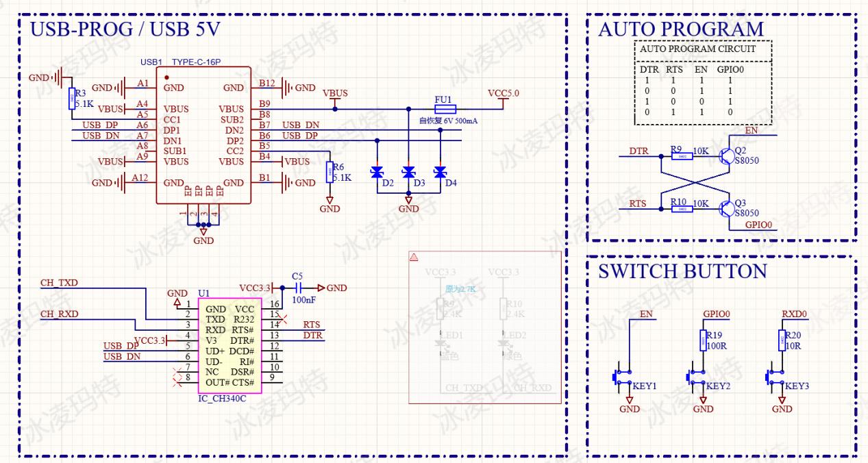868x463 pixels.
Task: Click the RTS net label beside U1
Action: point(312,325)
